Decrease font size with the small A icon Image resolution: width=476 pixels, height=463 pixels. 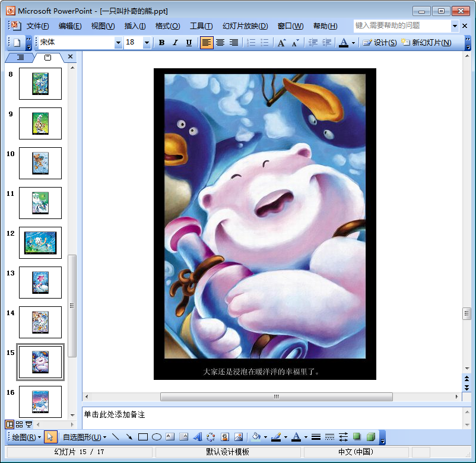295,43
